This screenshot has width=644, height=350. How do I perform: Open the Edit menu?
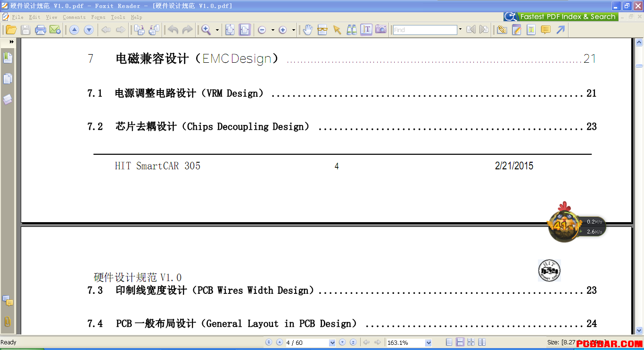click(x=34, y=17)
